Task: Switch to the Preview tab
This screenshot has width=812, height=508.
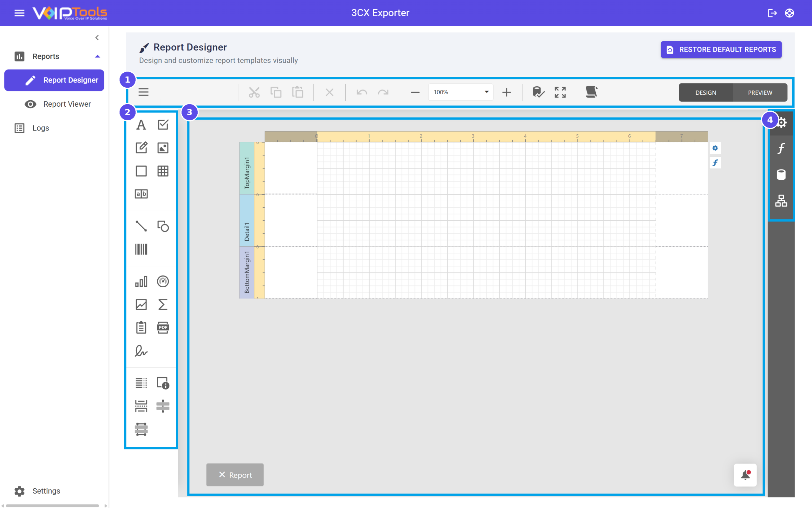Action: pyautogui.click(x=760, y=92)
